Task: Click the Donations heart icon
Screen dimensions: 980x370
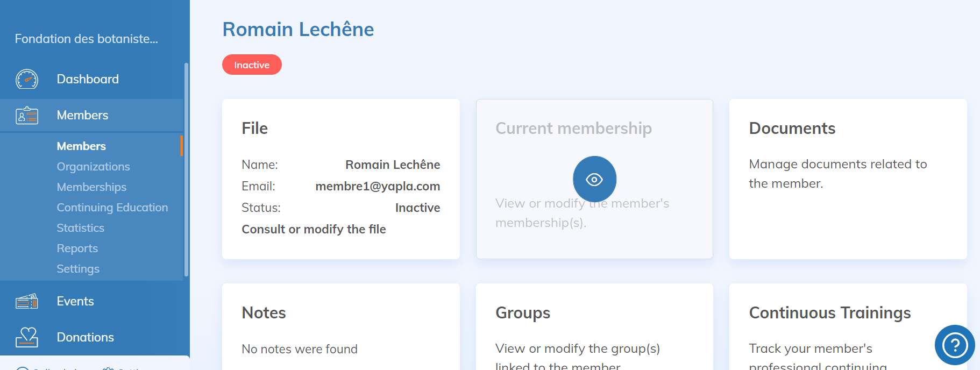Action: pos(27,337)
